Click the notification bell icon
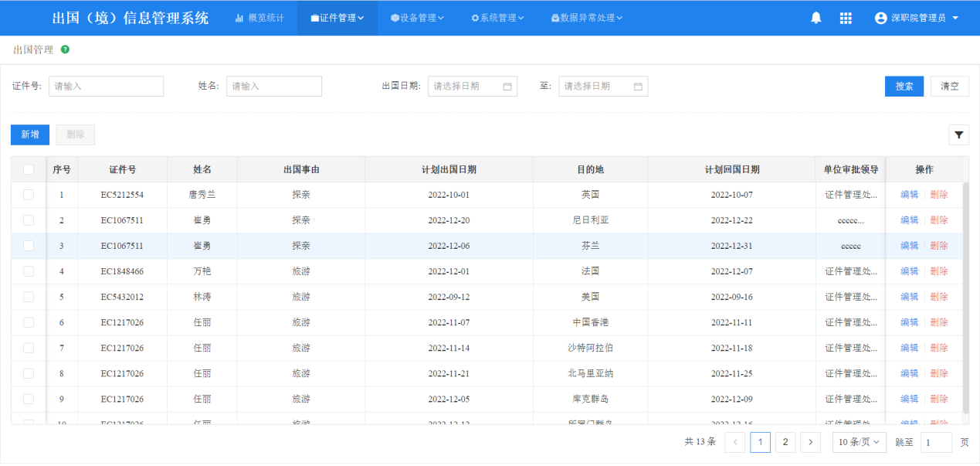The width and height of the screenshot is (980, 466). point(816,18)
